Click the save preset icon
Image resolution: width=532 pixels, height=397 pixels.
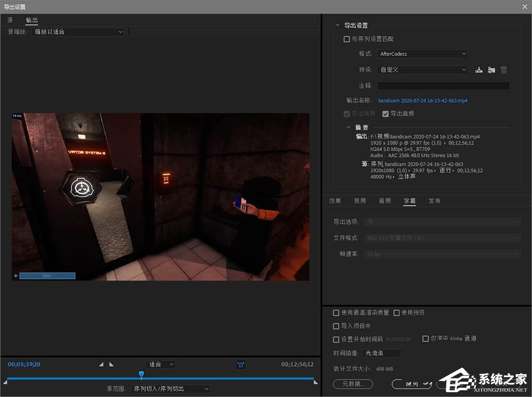(479, 70)
